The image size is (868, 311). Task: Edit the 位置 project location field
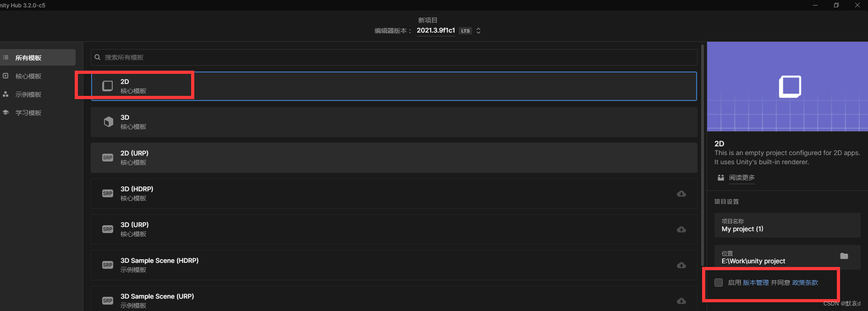point(787,257)
